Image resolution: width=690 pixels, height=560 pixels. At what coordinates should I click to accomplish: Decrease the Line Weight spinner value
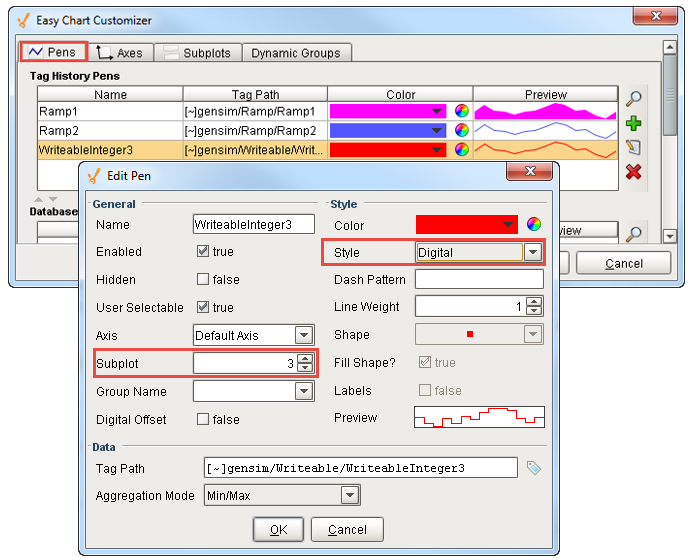(534, 311)
